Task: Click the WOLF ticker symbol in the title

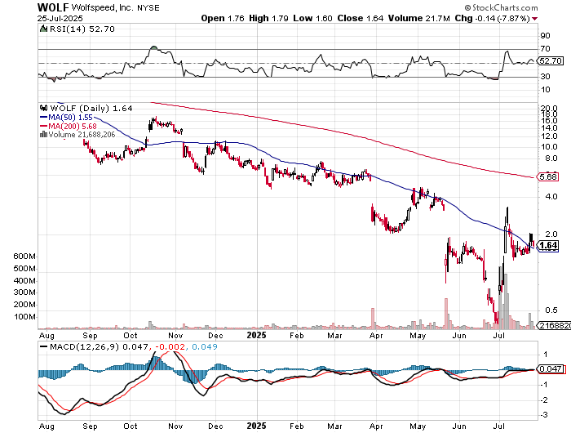Action: click(53, 7)
